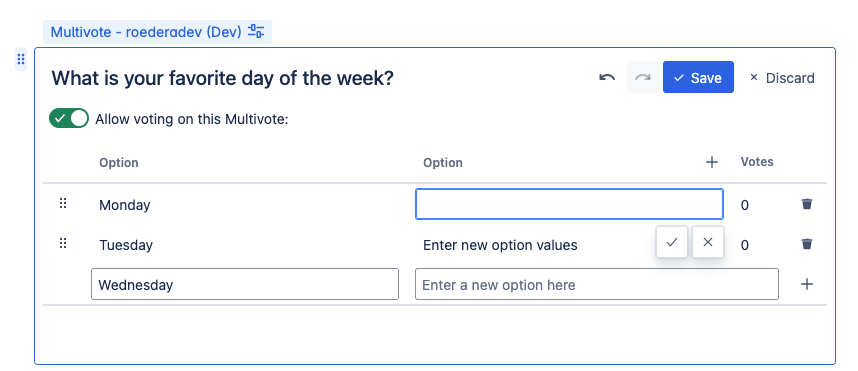Discard the Multivote changes
858x371 pixels.
tap(782, 78)
